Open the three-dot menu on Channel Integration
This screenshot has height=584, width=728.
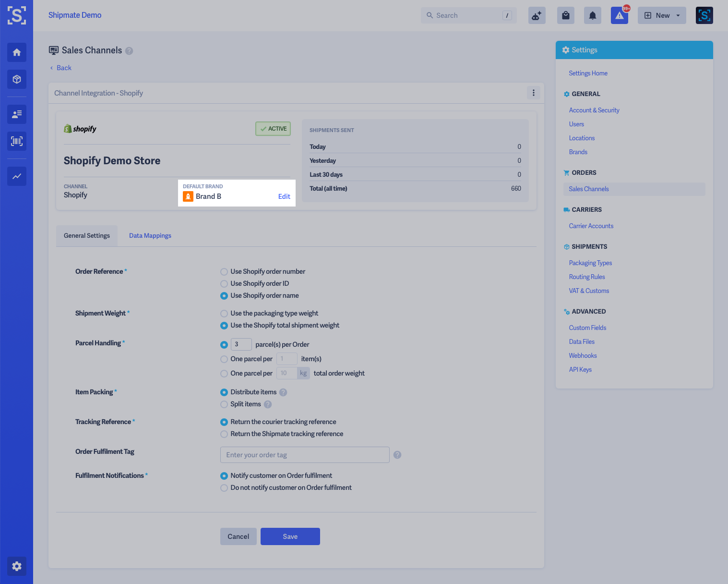(533, 93)
